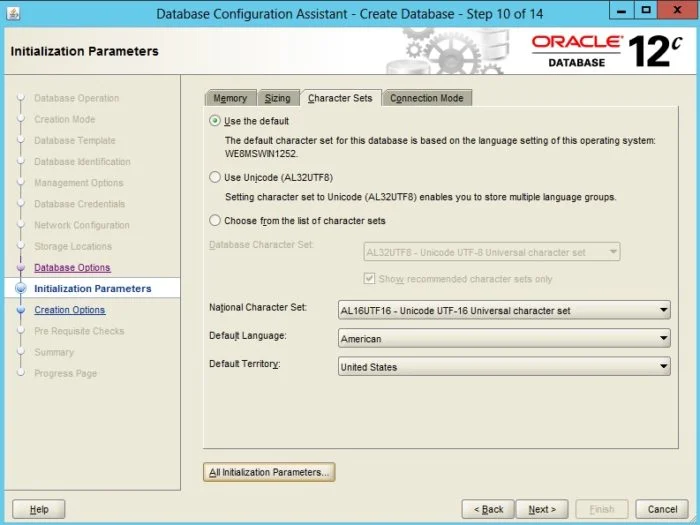Screen dimensions: 700x525
Task: Click the 'Database Template' step label
Action: pyautogui.click(x=75, y=140)
